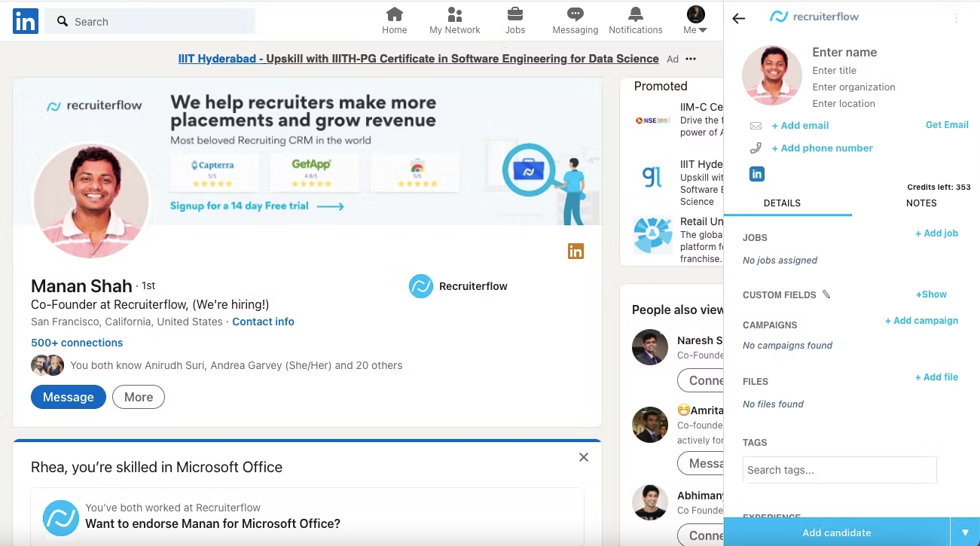980x546 pixels.
Task: Click + Add campaign link
Action: (x=921, y=321)
